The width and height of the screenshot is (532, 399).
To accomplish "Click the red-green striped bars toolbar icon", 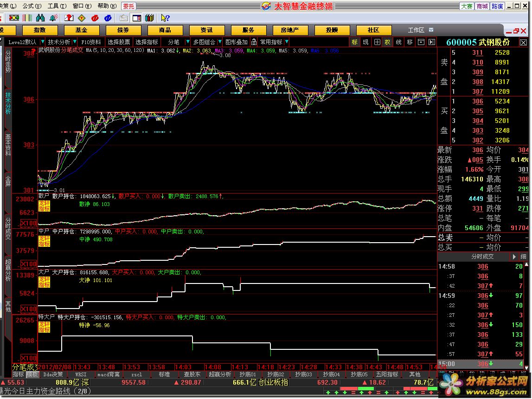I will point(27,18).
